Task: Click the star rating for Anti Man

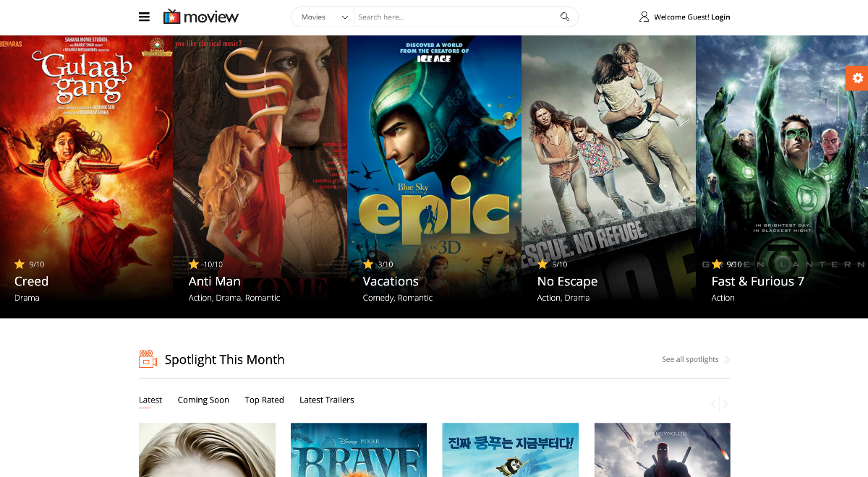Action: click(206, 265)
